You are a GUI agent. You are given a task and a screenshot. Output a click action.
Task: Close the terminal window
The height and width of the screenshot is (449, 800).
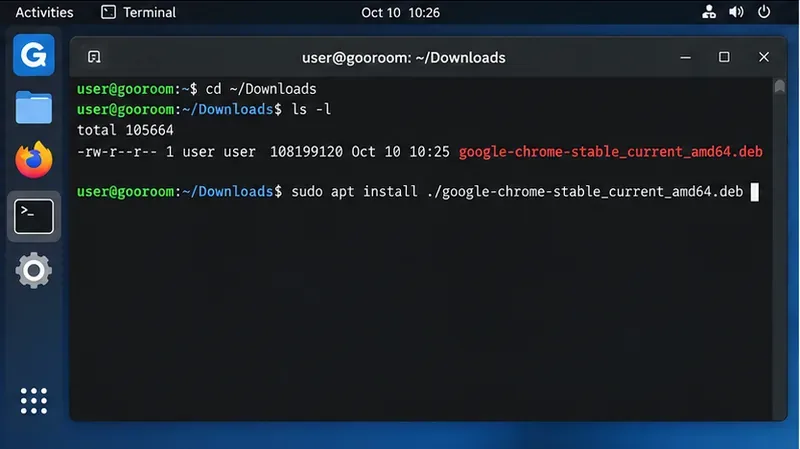coord(764,57)
